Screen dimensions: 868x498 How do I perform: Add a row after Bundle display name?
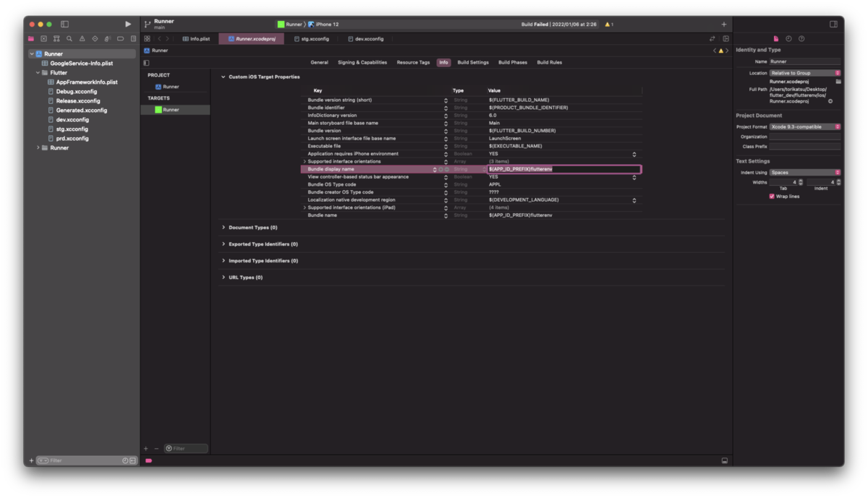(441, 169)
